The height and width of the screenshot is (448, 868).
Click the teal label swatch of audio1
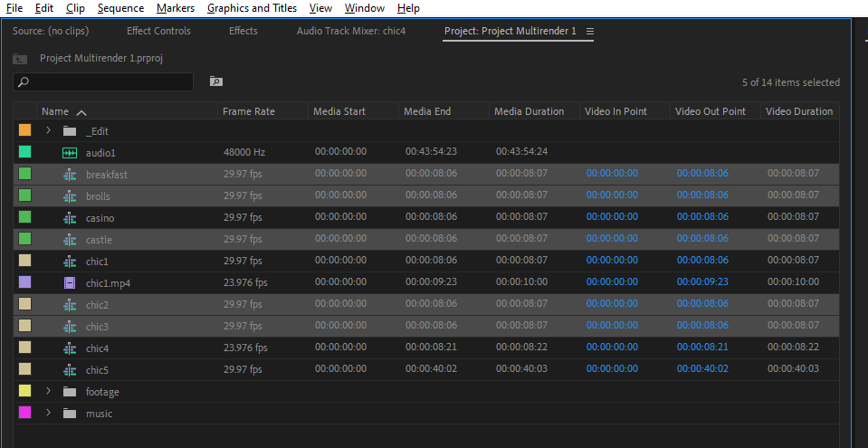tap(25, 152)
